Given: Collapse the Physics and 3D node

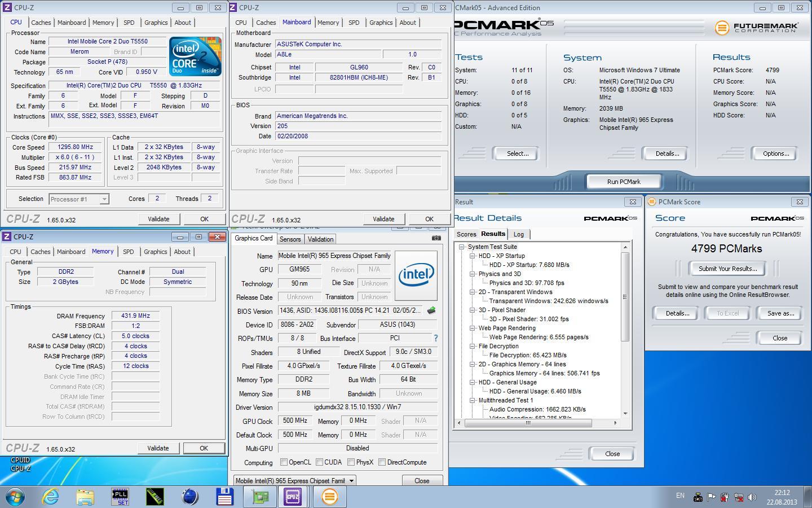Looking at the screenshot, I should [473, 274].
